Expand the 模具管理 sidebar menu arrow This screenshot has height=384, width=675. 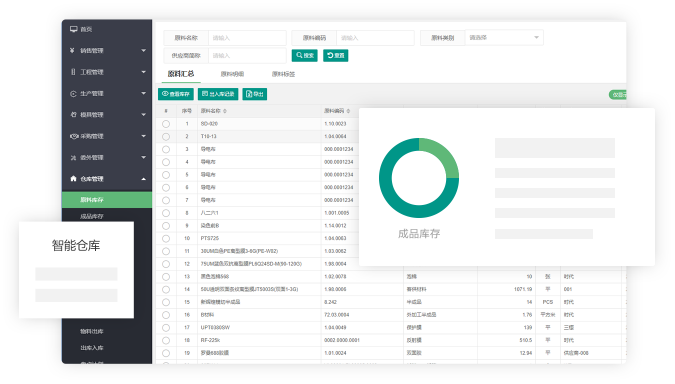[143, 115]
